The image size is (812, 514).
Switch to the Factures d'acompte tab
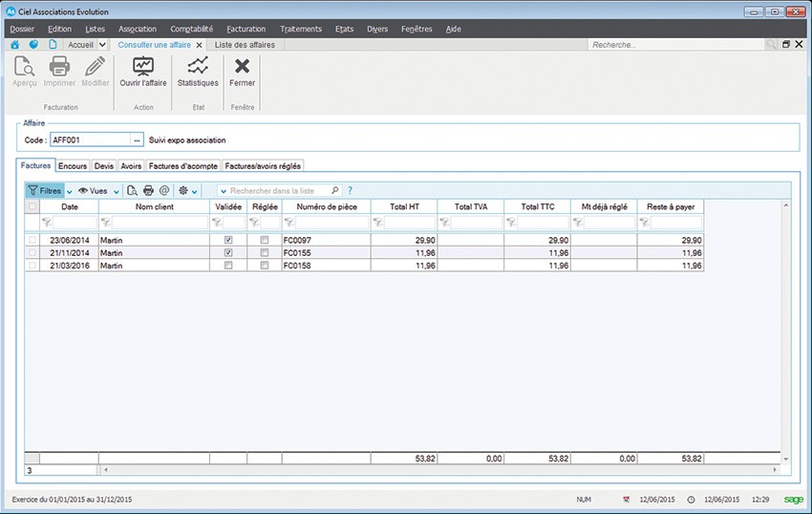point(183,165)
